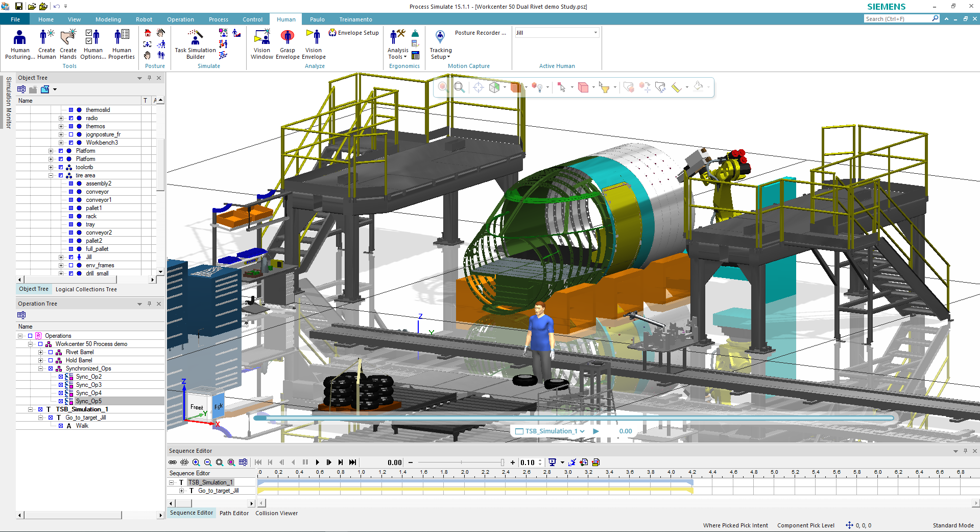Collapse the tire area tree node
The height and width of the screenshot is (532, 980).
click(x=51, y=175)
